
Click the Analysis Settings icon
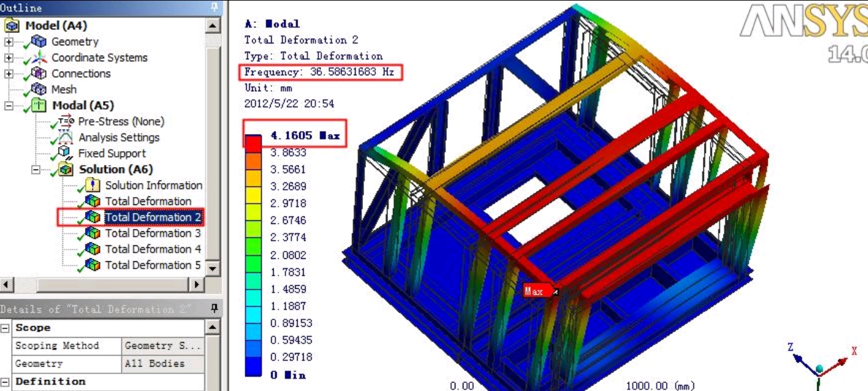[x=65, y=137]
